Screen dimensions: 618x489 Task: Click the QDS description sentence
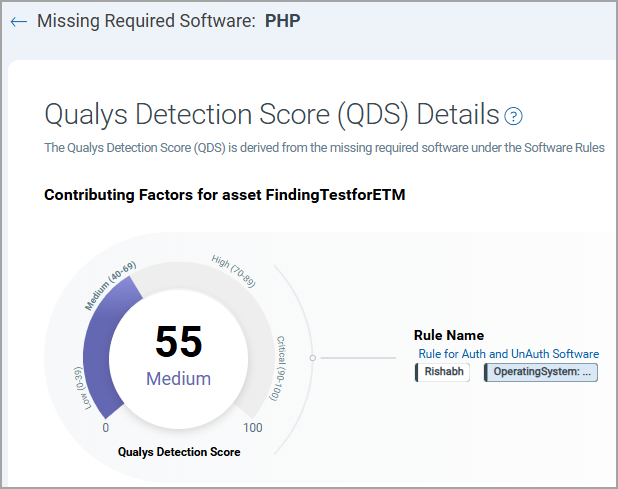[324, 148]
